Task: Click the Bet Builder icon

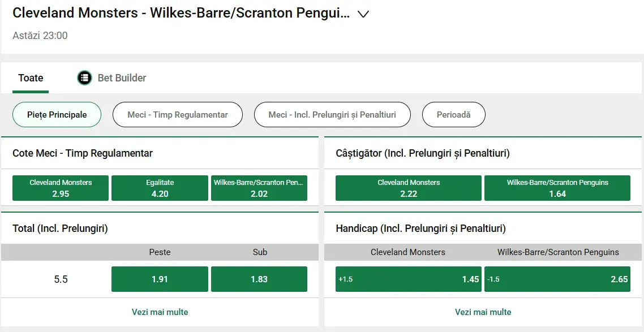Action: click(x=84, y=77)
